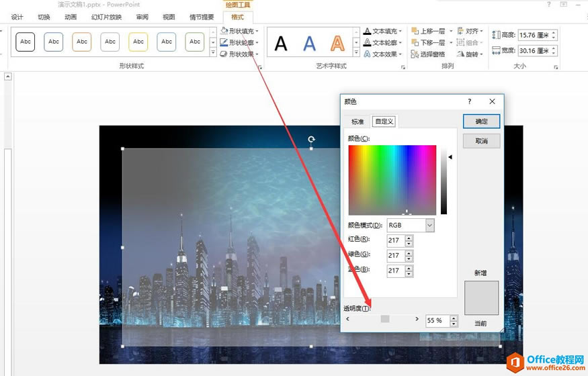Select the 自定义 tab in color dialog

tap(384, 122)
